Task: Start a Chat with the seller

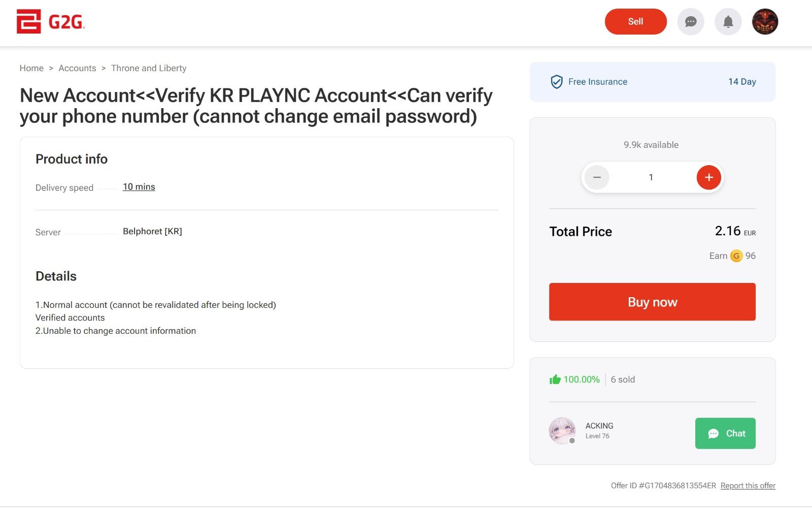Action: (x=725, y=433)
